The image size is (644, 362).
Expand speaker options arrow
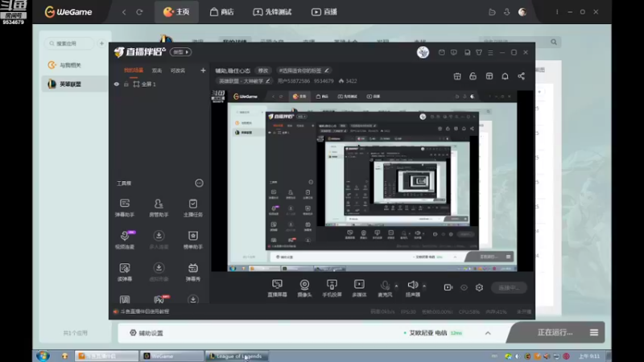[424, 286]
